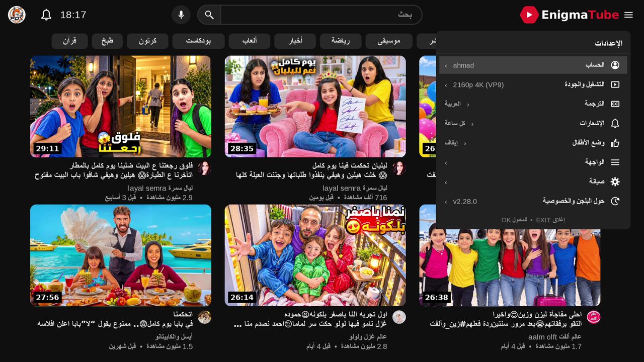Viewport: 644px width, 362px height.
Task: Change kids mode value إيقاف
Action: (x=455, y=143)
